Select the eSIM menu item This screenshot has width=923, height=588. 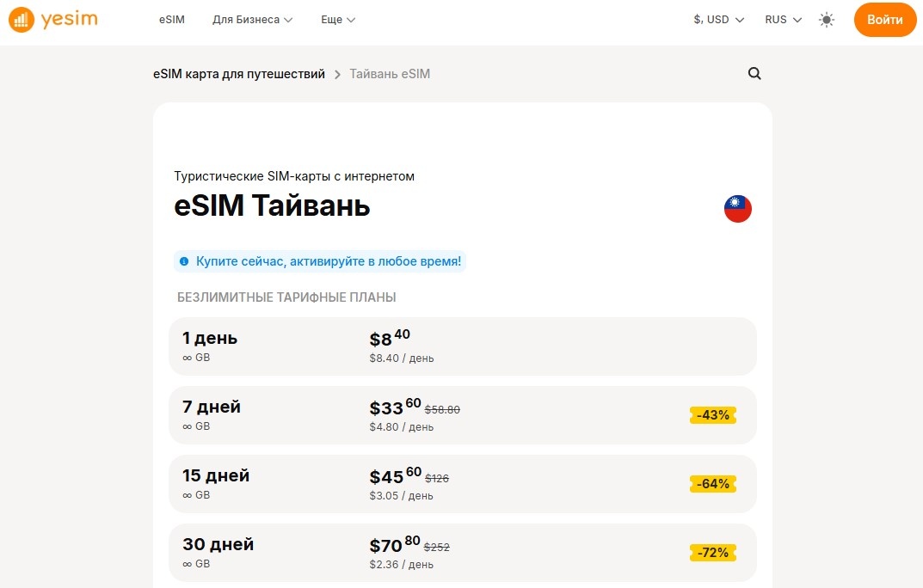pos(172,18)
